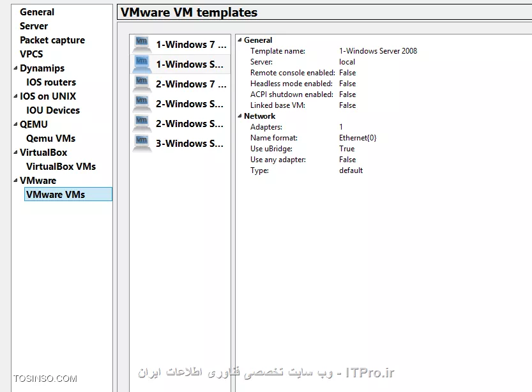
Task: Click False next to Remote console enabled
Action: (347, 73)
